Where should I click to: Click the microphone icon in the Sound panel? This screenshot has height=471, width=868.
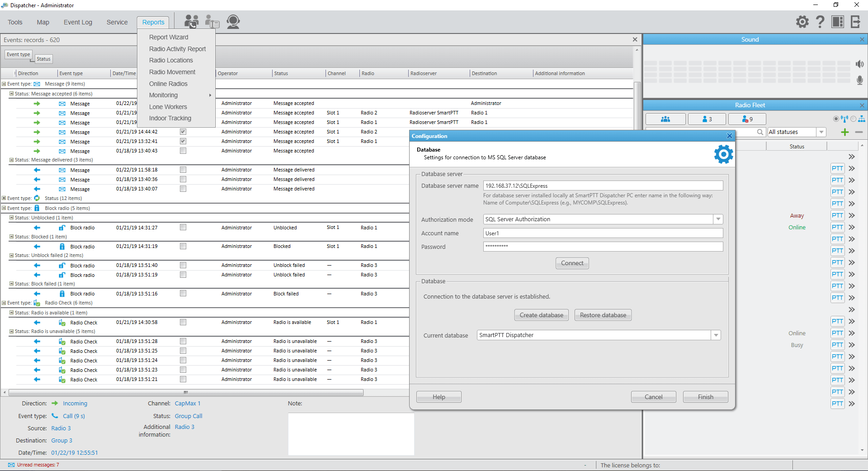[x=860, y=81]
